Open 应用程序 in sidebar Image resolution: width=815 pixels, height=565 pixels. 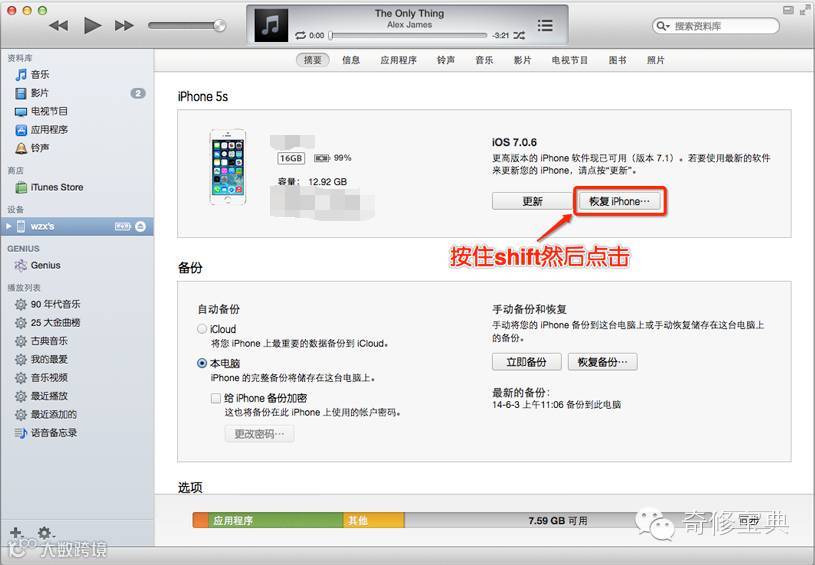coord(77,129)
